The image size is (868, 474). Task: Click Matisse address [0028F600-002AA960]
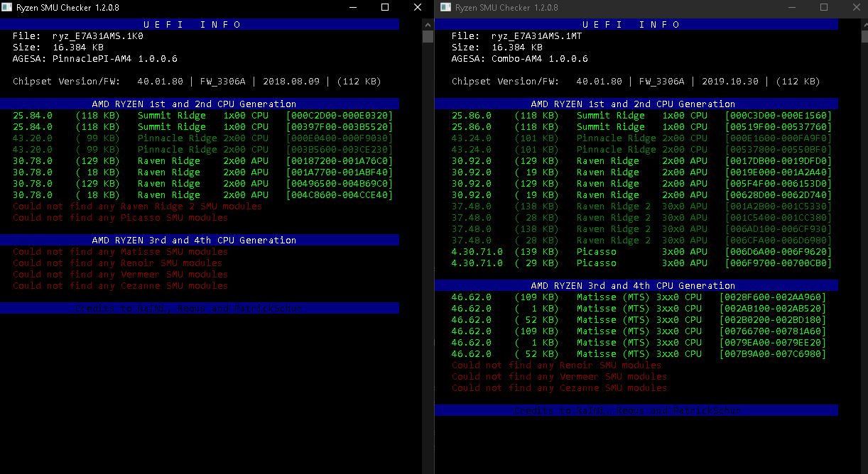pos(772,297)
